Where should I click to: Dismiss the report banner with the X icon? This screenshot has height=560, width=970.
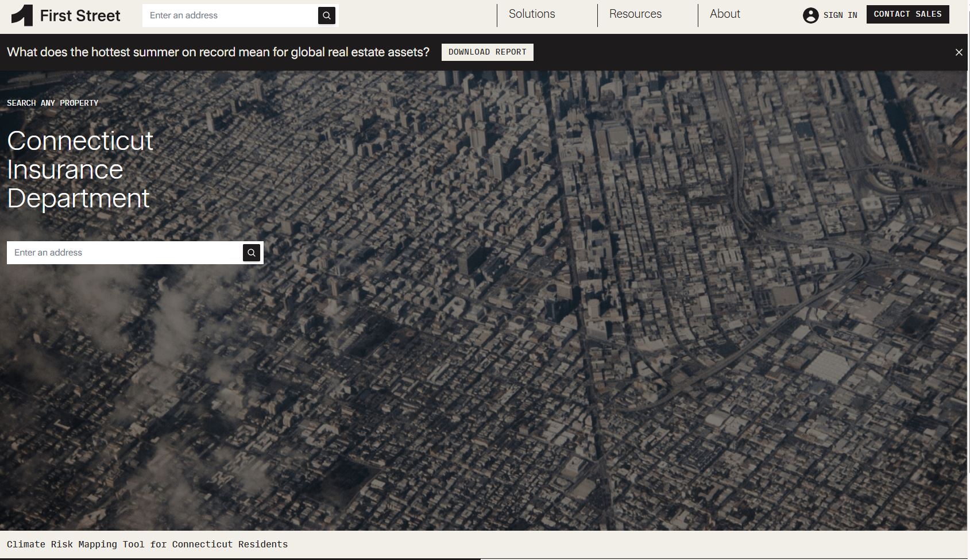coord(959,52)
